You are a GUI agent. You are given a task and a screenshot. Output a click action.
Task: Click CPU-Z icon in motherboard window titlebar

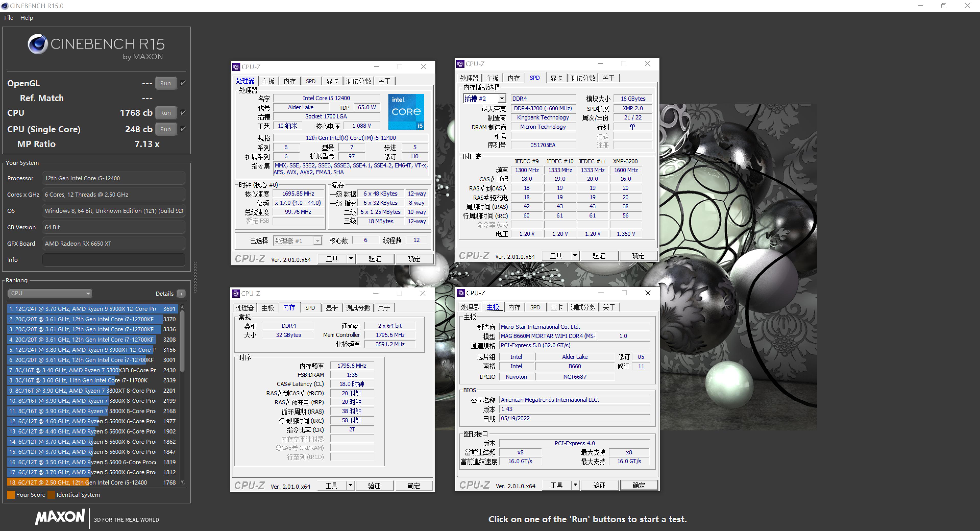(x=461, y=293)
